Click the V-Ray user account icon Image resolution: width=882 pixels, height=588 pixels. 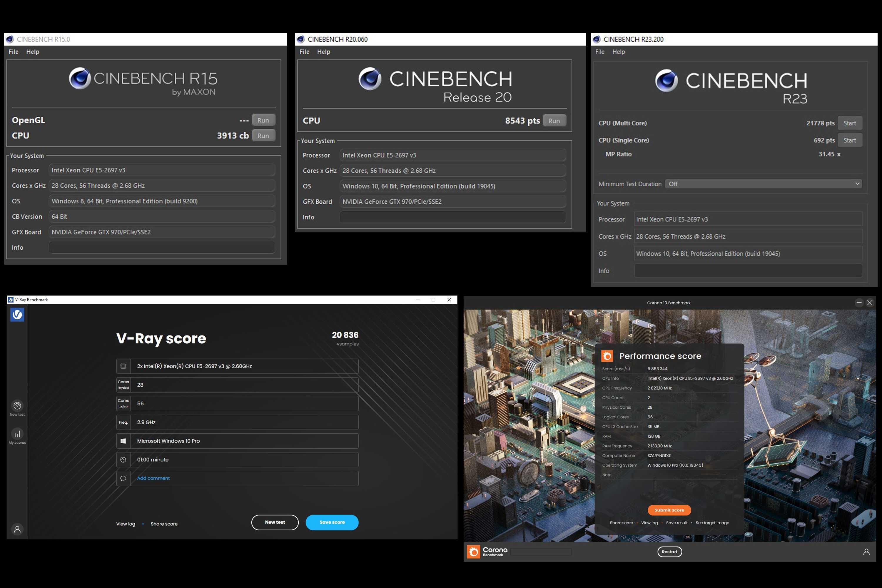pyautogui.click(x=17, y=529)
